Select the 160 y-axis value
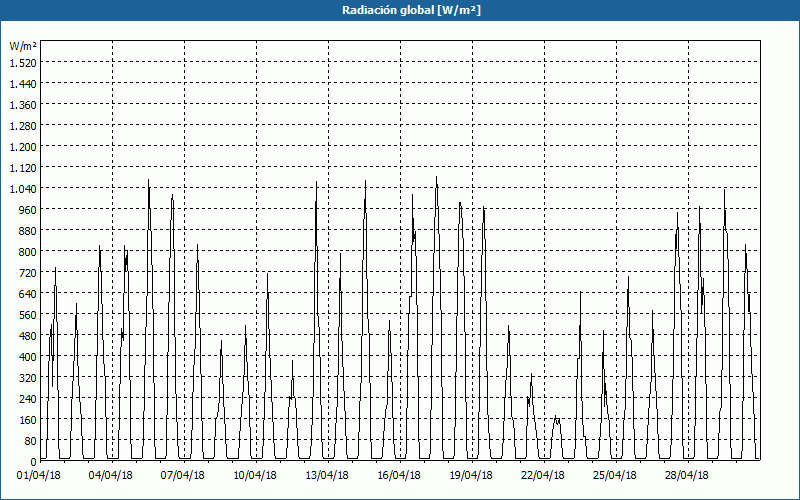Viewport: 800px width, 500px height. coord(29,420)
